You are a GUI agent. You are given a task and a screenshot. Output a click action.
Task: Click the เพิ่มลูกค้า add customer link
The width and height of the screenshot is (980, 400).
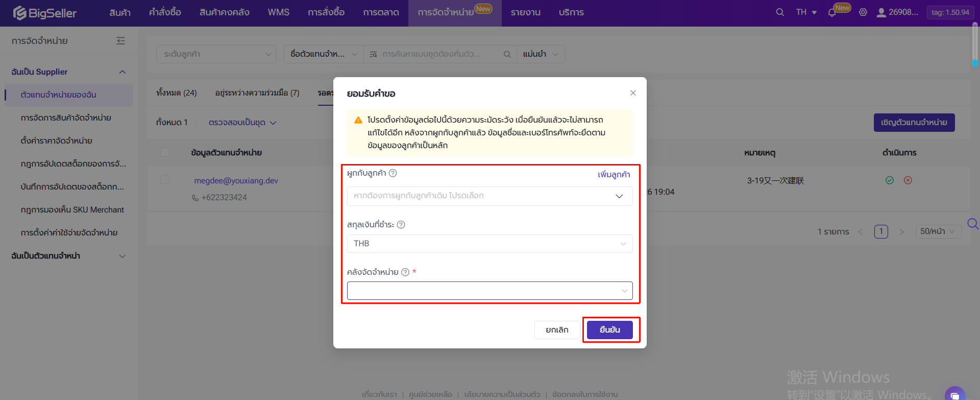click(614, 175)
